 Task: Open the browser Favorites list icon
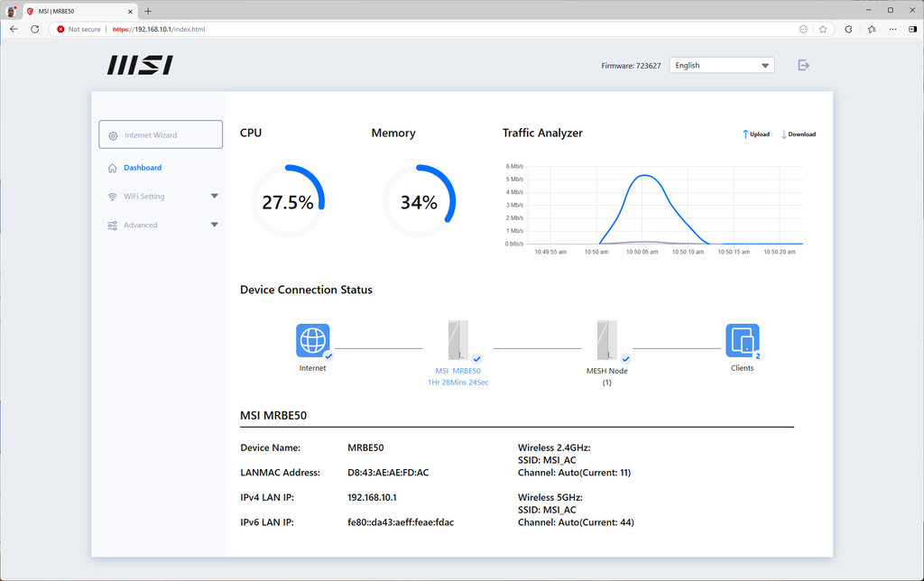tap(872, 29)
